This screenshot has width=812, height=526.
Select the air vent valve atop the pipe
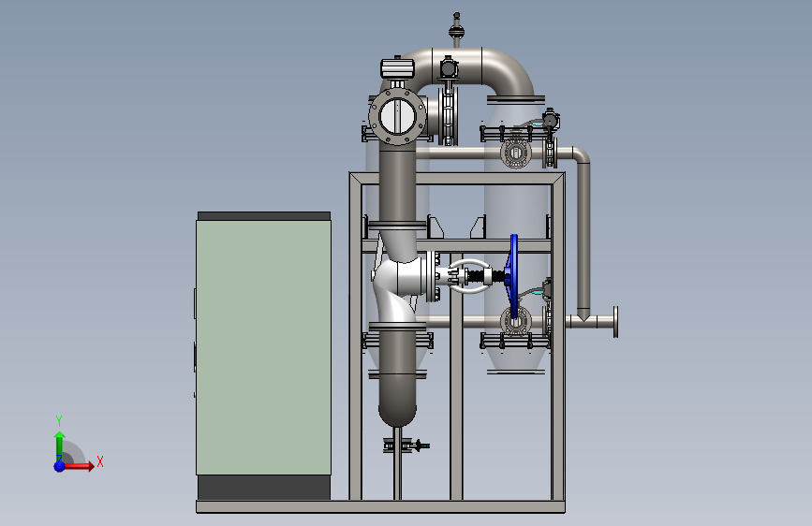coord(456,30)
